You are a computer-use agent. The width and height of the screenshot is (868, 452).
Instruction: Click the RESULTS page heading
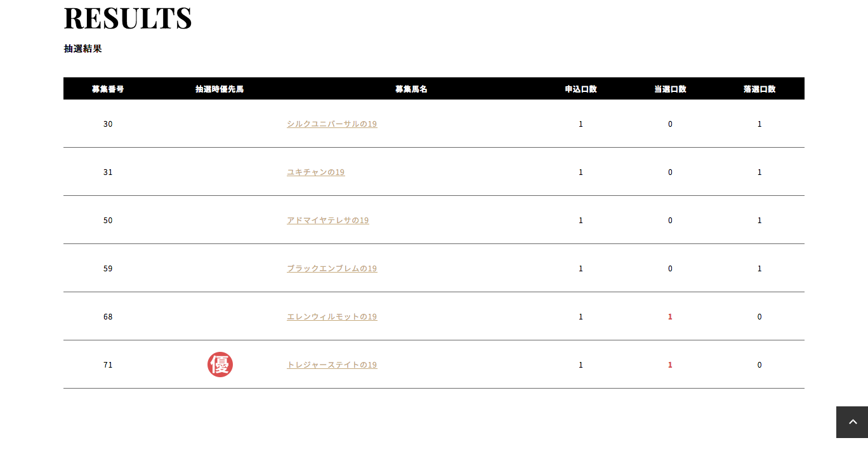pos(128,18)
